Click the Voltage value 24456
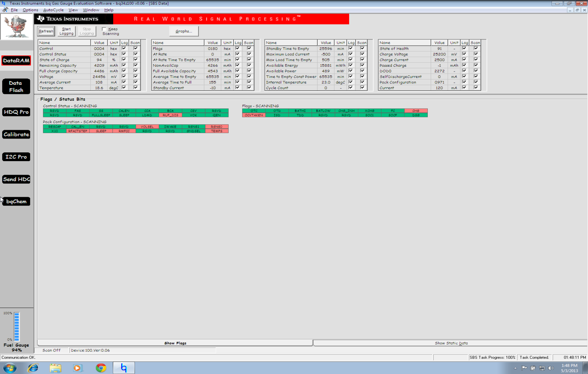The width and height of the screenshot is (588, 374). [x=99, y=77]
